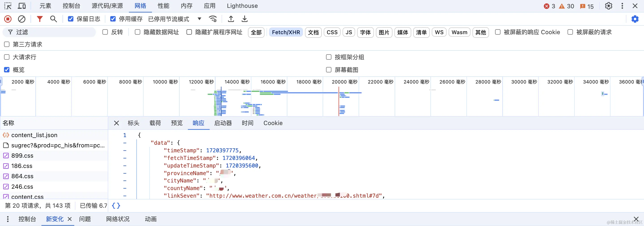Stop recording network log
This screenshot has height=226, width=644.
tap(8, 19)
